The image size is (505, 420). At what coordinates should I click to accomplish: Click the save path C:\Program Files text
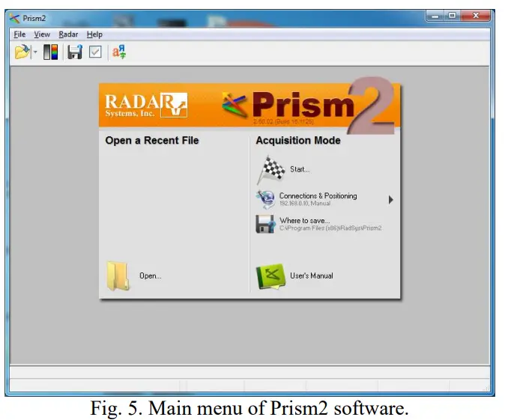330,228
